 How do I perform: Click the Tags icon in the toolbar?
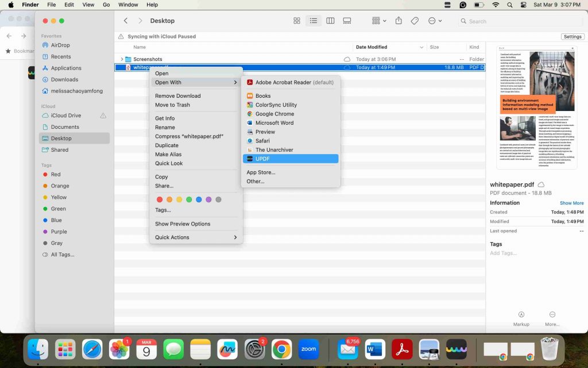point(415,20)
